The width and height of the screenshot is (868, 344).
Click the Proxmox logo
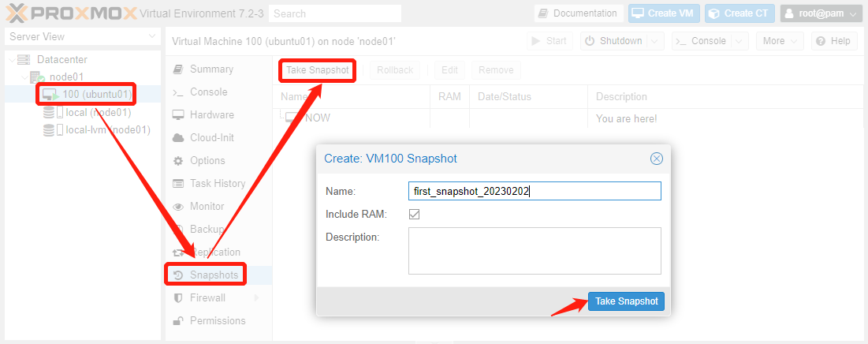pyautogui.click(x=72, y=13)
